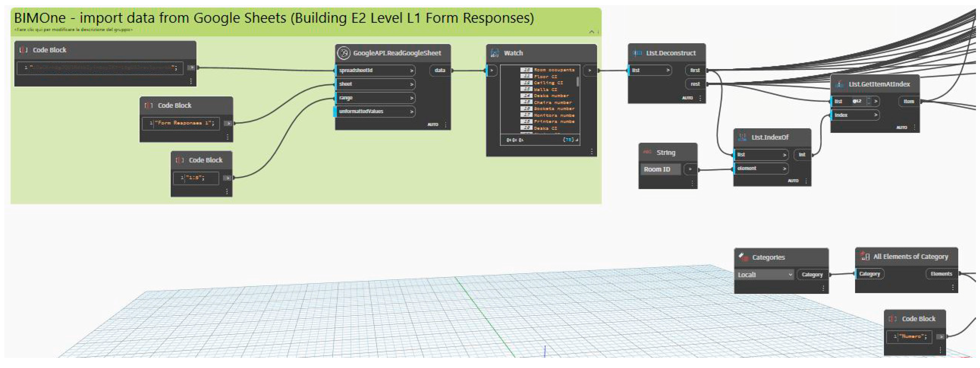Click the GoogleAPI.ReadGoogleSheet node icon
The height and width of the screenshot is (368, 980).
(x=343, y=53)
